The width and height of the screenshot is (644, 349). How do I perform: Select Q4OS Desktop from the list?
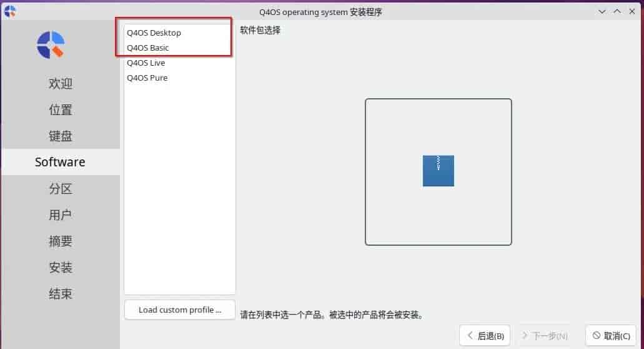click(179, 33)
